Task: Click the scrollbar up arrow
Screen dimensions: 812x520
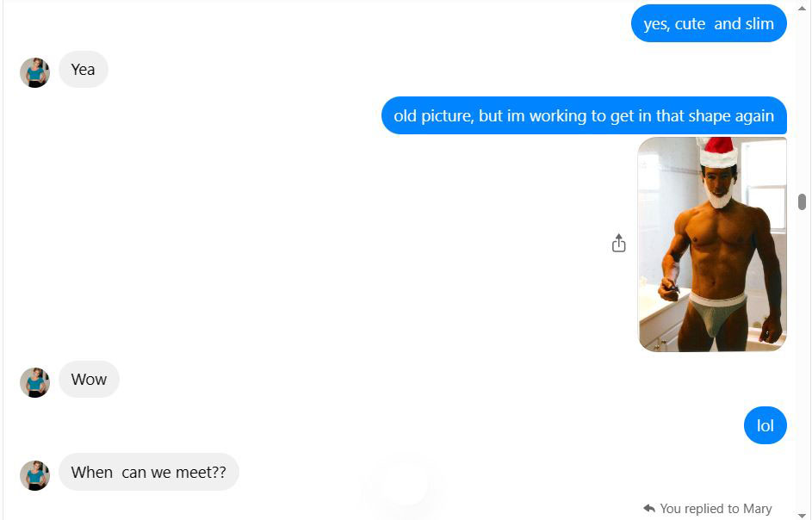Action: coord(802,8)
